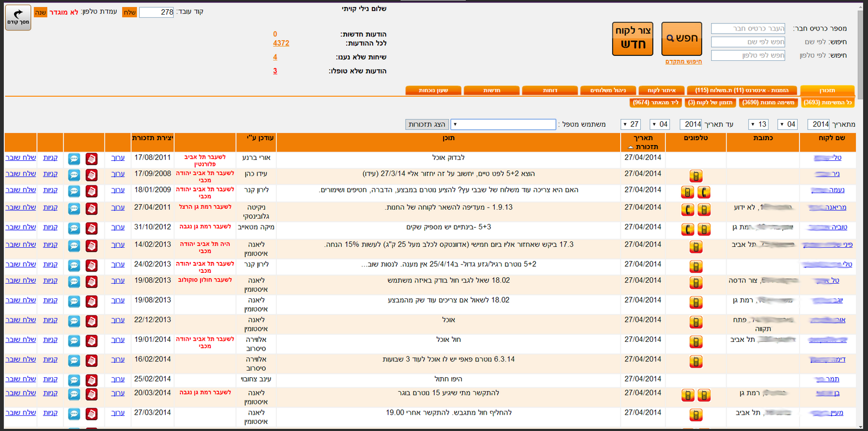Click the search by name input field (חפש לפי שם)
Viewport: 868px width, 431px height.
tap(748, 42)
